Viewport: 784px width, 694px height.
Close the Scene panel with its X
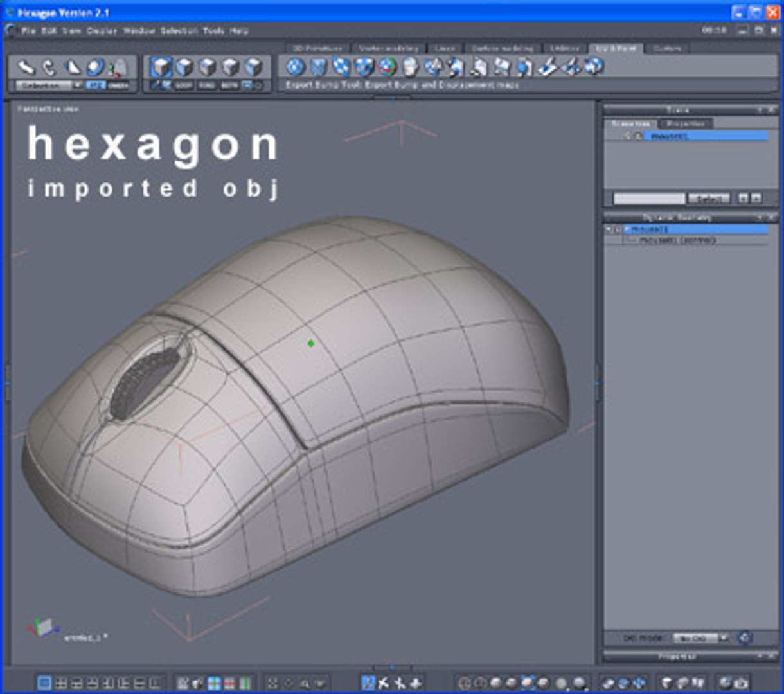(x=771, y=110)
